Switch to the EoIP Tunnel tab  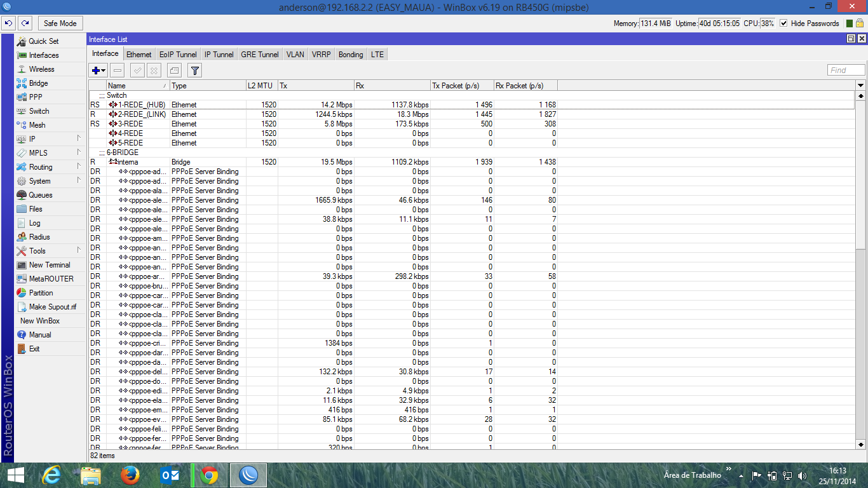pos(178,55)
